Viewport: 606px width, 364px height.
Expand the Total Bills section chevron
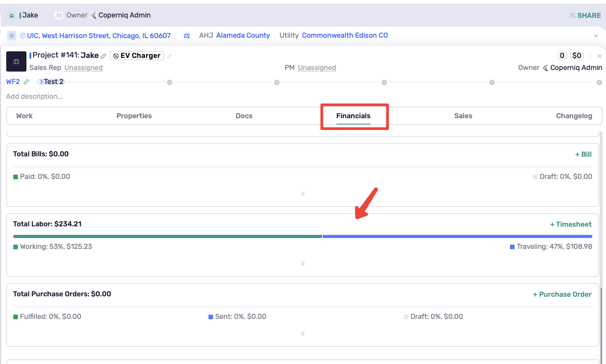303,194
